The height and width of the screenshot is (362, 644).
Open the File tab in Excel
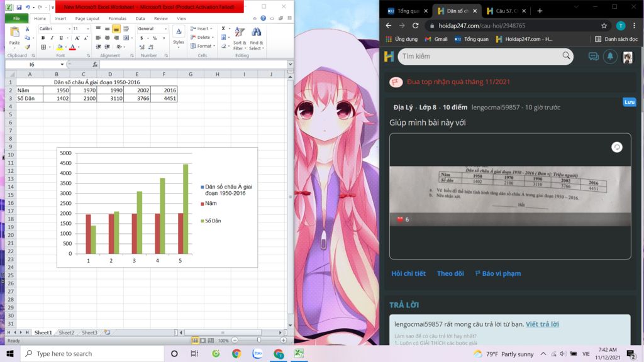(x=16, y=18)
